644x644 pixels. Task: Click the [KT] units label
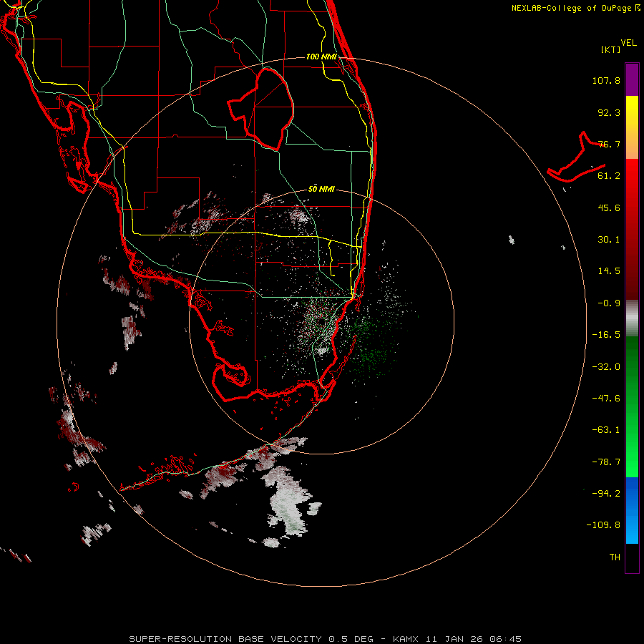(x=611, y=49)
